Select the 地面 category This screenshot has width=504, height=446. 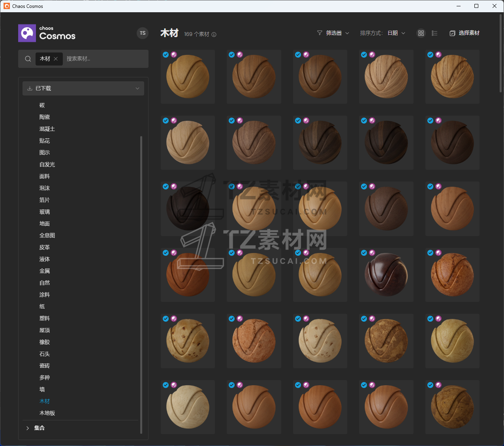coord(45,224)
